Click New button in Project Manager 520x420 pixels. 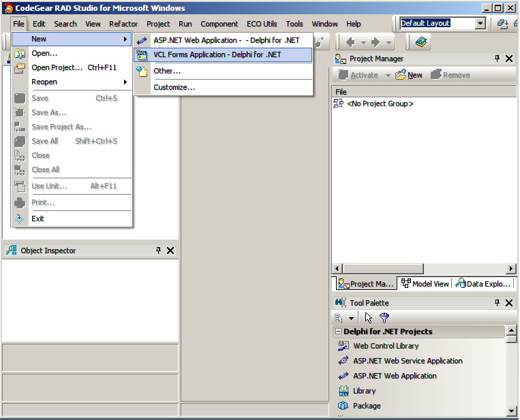409,75
